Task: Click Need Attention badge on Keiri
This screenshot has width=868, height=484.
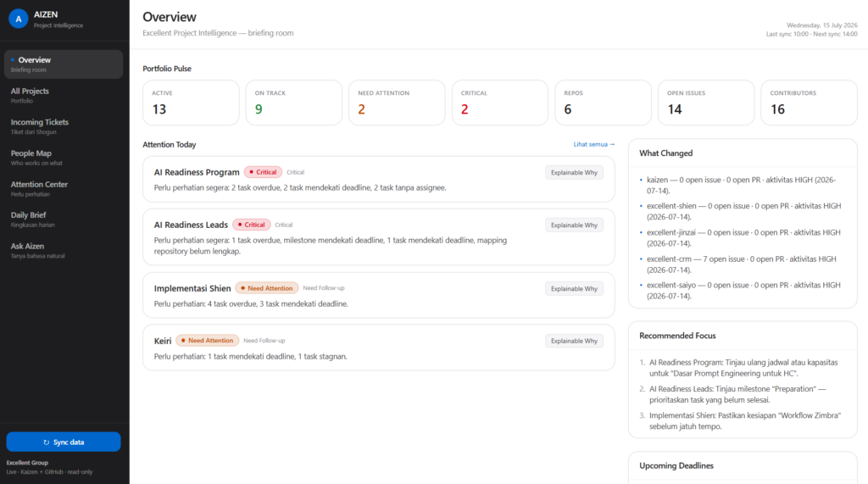Action: pyautogui.click(x=207, y=341)
